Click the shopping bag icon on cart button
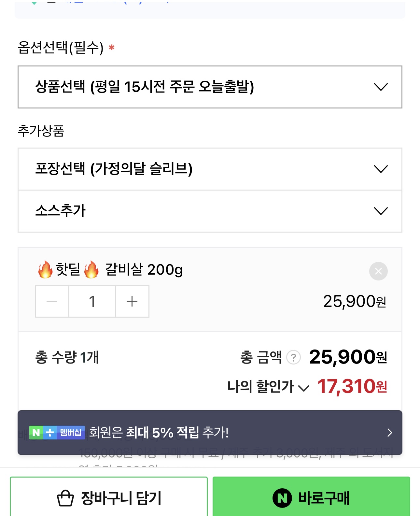Image resolution: width=420 pixels, height=516 pixels. (x=65, y=498)
